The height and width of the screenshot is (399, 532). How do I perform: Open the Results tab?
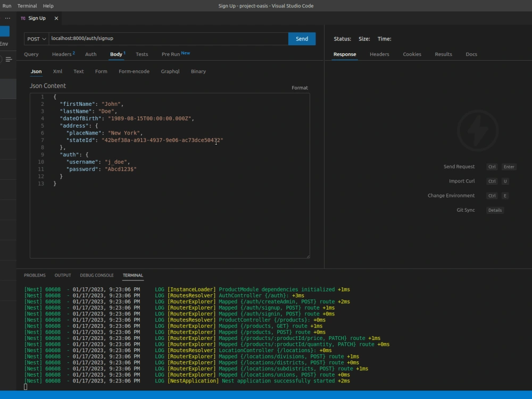pos(443,54)
